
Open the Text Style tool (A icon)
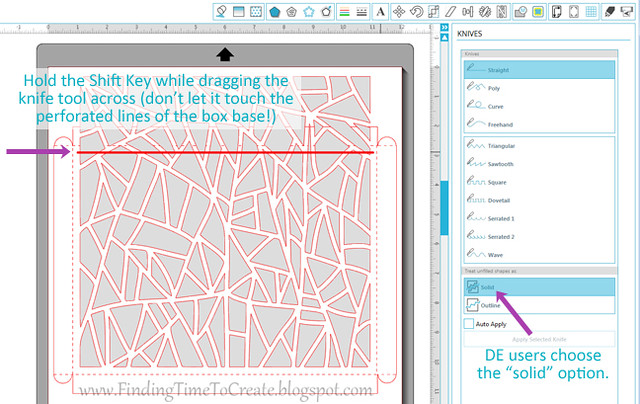click(x=380, y=12)
